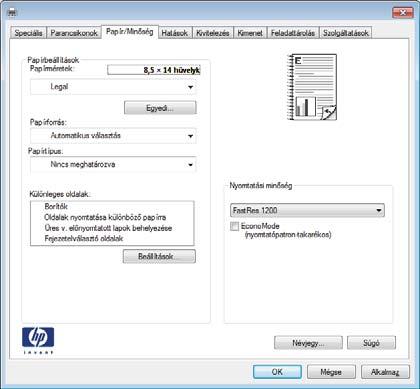Screen dimensions: 420x389
Task: Apply settings with the Alkalmaz button
Action: [x=385, y=371]
